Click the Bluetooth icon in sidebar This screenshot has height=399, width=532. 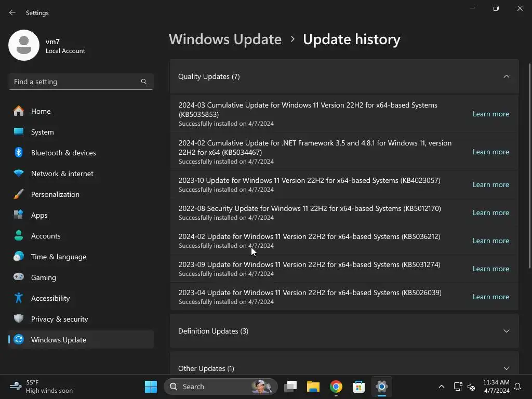(19, 152)
